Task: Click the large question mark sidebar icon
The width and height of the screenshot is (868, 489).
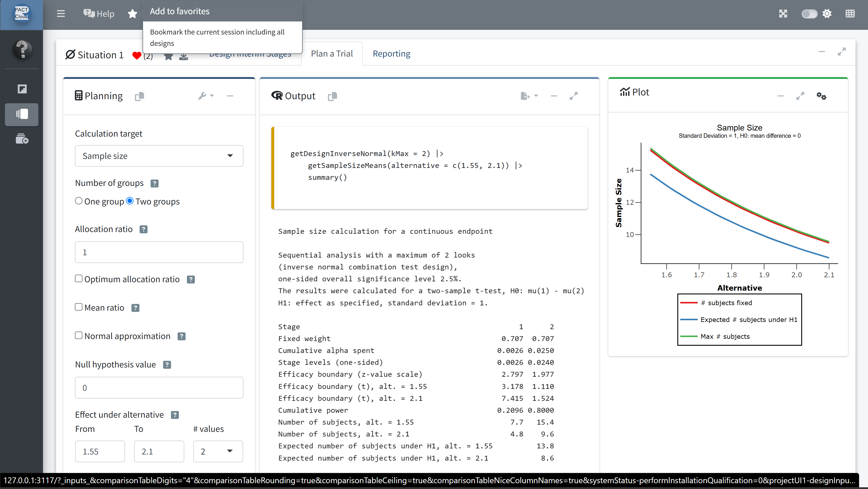Action: 22,50
